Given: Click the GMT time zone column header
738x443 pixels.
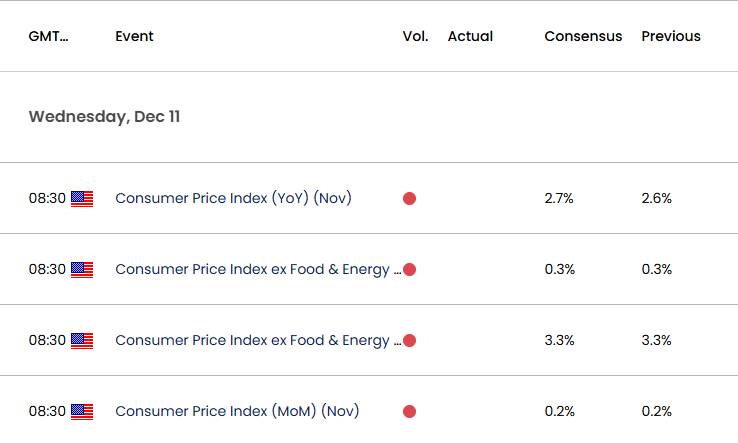Looking at the screenshot, I should click(x=48, y=36).
